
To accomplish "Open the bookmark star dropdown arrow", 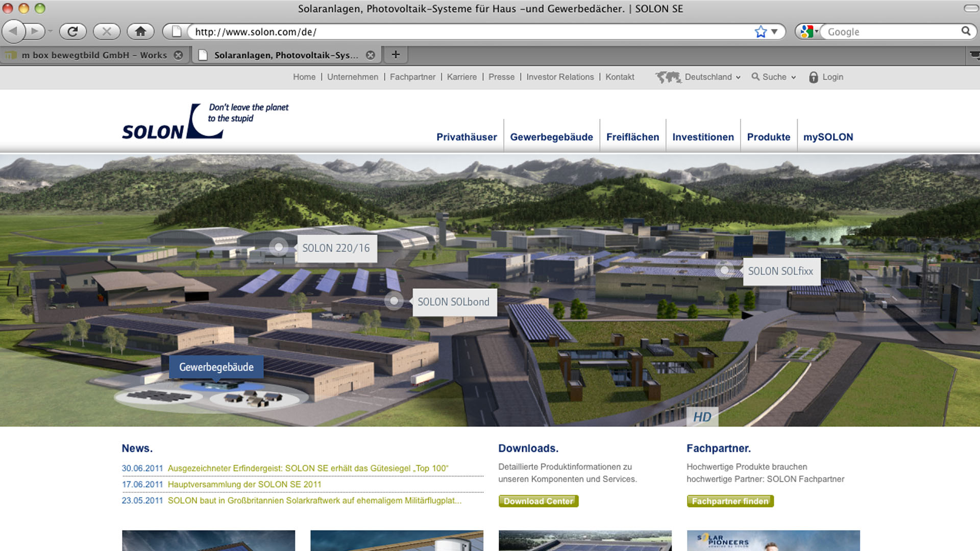I will click(774, 32).
